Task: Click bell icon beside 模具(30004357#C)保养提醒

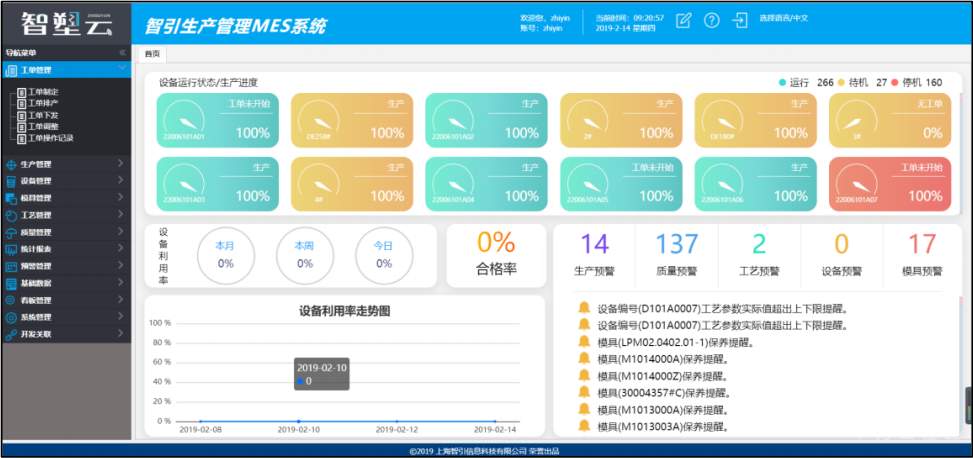Action: tap(584, 392)
